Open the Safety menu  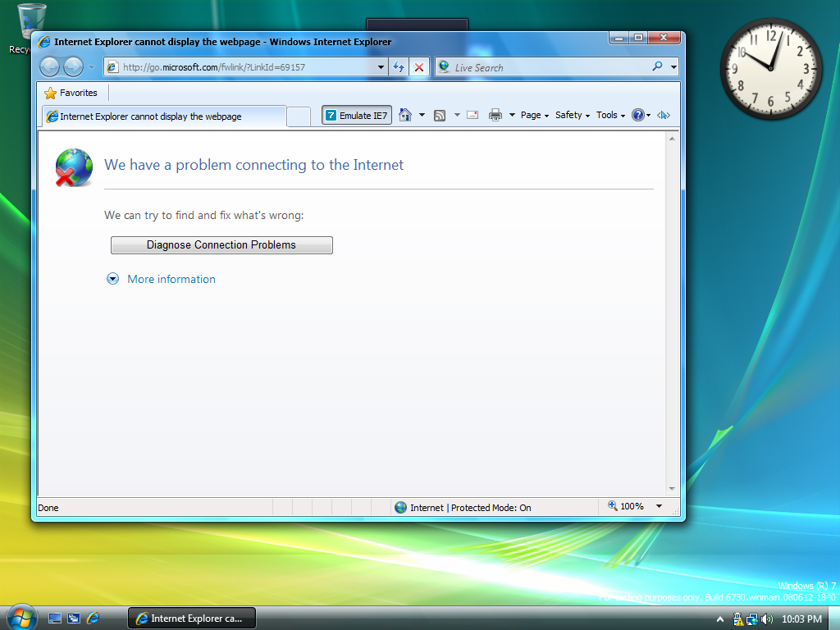(x=572, y=115)
